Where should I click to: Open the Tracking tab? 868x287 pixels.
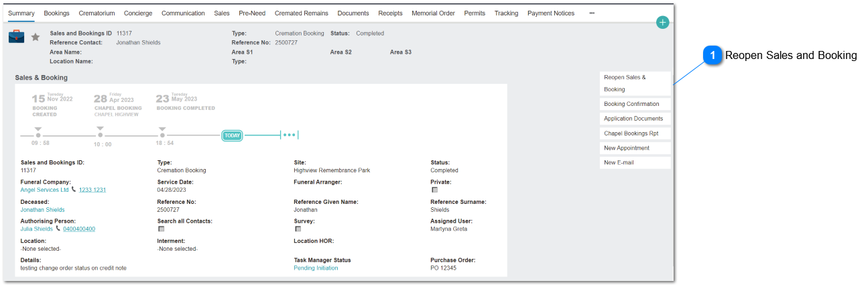point(506,13)
